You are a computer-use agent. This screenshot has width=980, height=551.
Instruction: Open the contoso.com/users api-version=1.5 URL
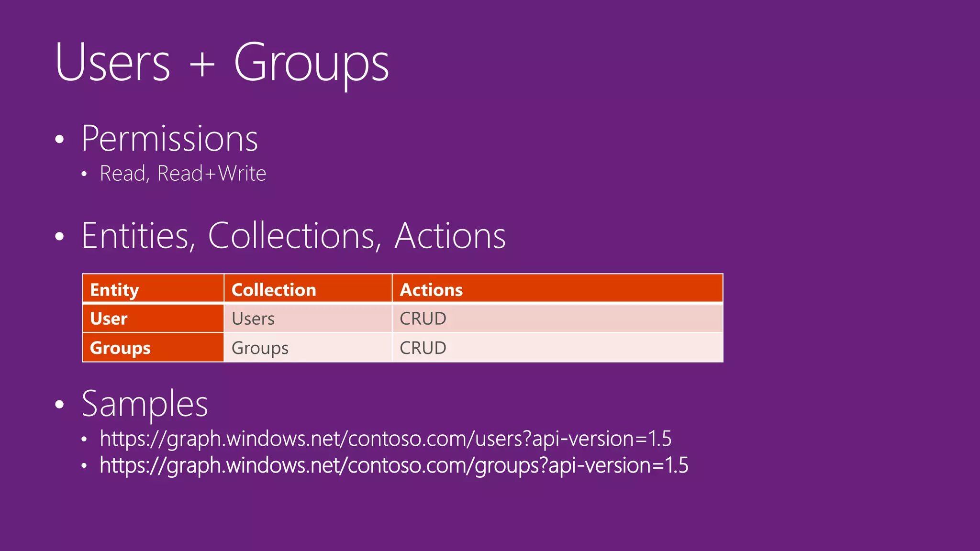386,439
